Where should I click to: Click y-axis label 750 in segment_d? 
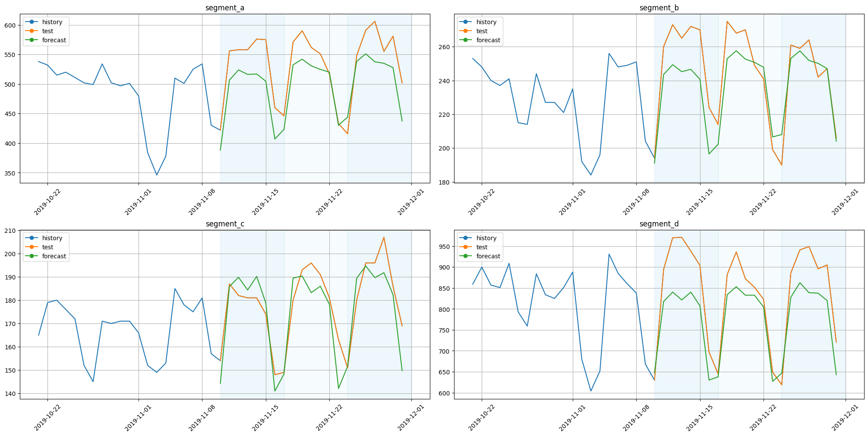(445, 330)
